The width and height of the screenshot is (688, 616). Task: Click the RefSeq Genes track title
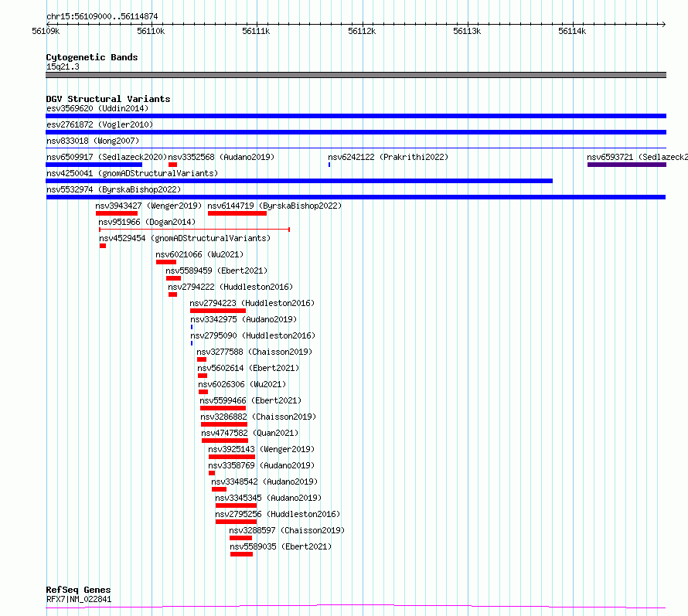pos(78,590)
